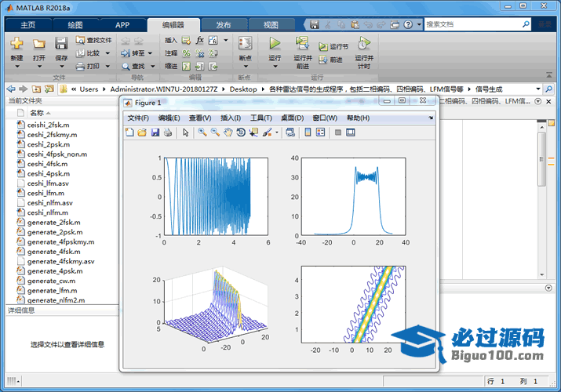
Task: Click the Figure 1 print icon
Action: coord(168,132)
